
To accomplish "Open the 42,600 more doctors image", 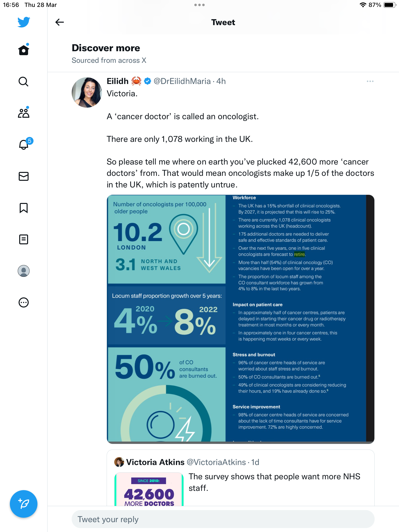I will 149,489.
